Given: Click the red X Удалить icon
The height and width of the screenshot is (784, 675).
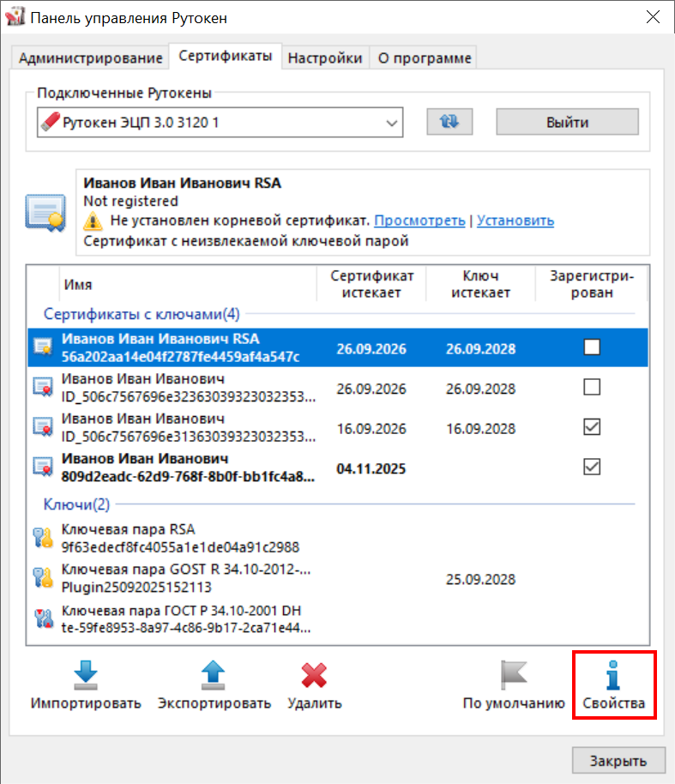Looking at the screenshot, I should point(314,675).
